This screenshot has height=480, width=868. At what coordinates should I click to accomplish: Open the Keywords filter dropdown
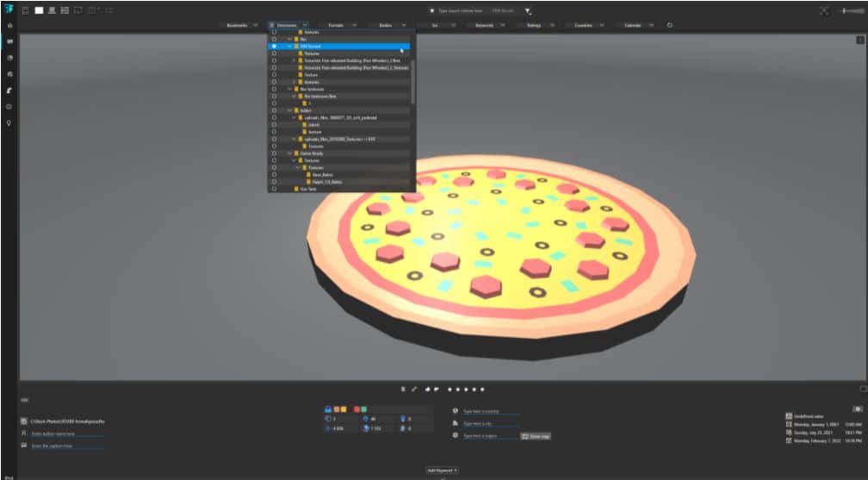[487, 25]
